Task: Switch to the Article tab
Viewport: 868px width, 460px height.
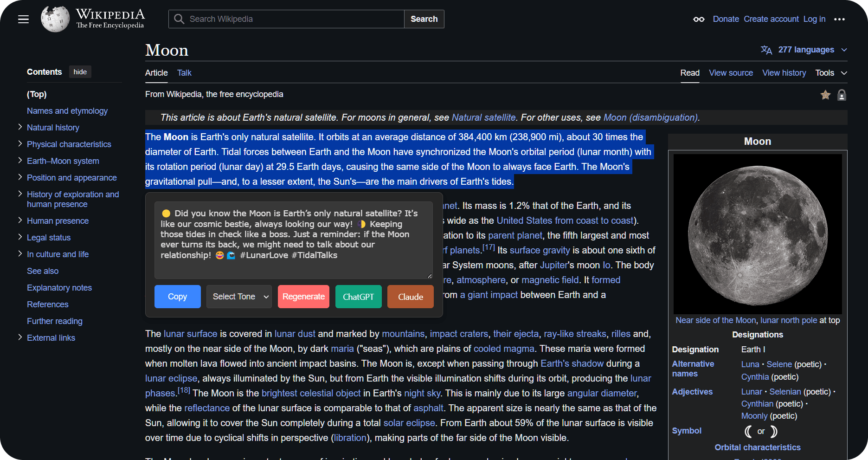Action: click(156, 73)
